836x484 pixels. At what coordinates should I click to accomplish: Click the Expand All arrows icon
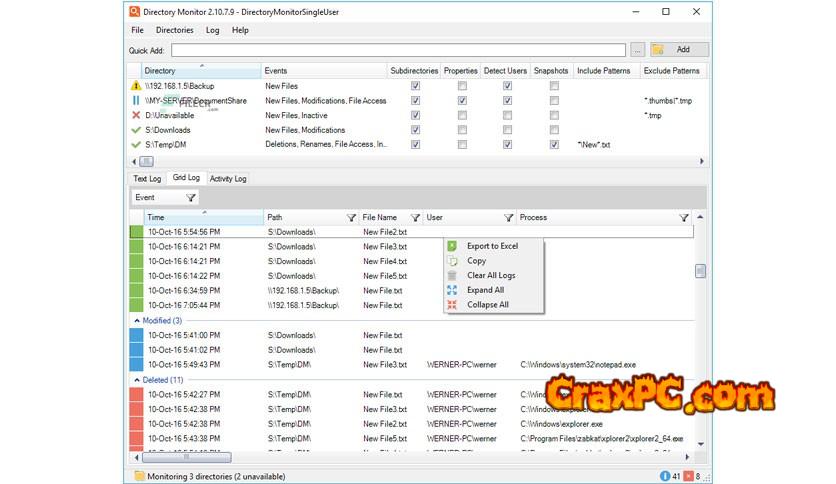click(453, 290)
